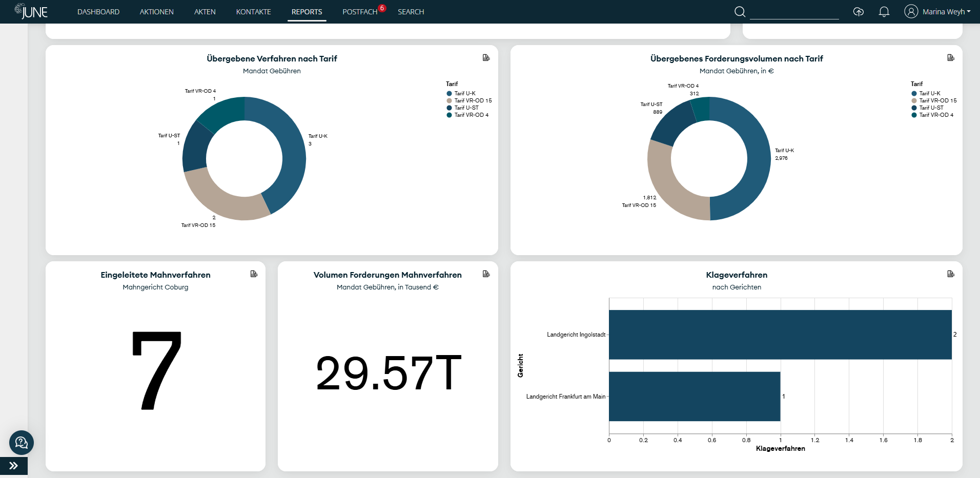This screenshot has width=980, height=478.
Task: Export the Klageverfahren chart via XLS icon
Action: [x=951, y=274]
